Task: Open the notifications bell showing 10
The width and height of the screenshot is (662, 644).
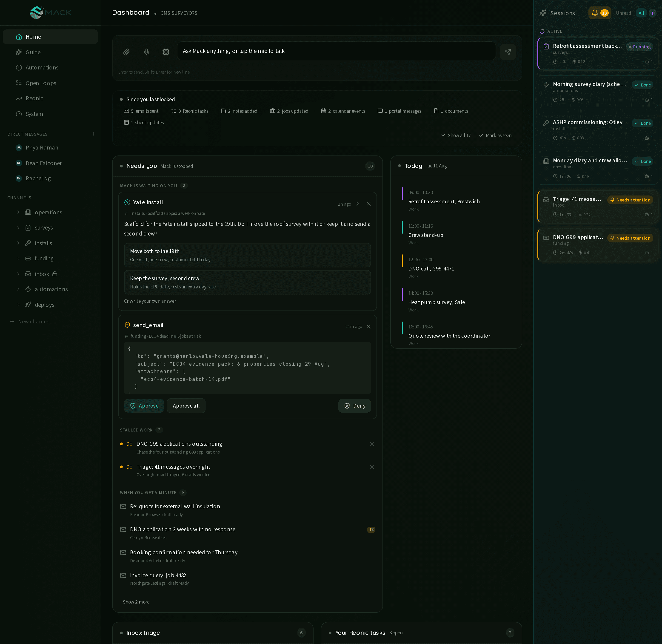Action: tap(599, 13)
